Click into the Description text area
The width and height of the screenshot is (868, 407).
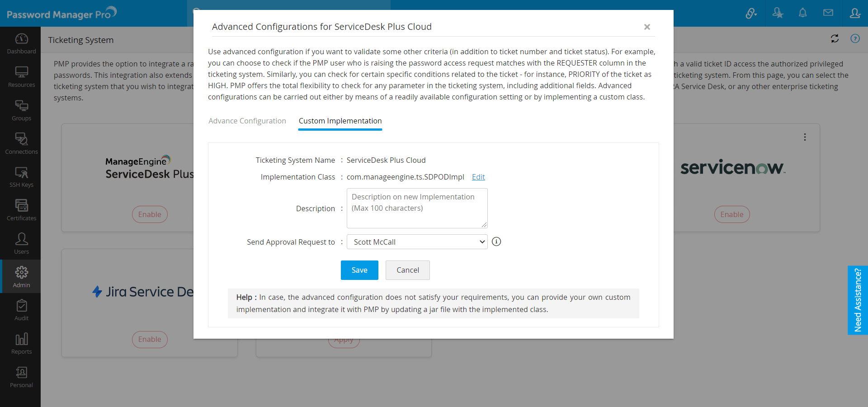coord(417,208)
